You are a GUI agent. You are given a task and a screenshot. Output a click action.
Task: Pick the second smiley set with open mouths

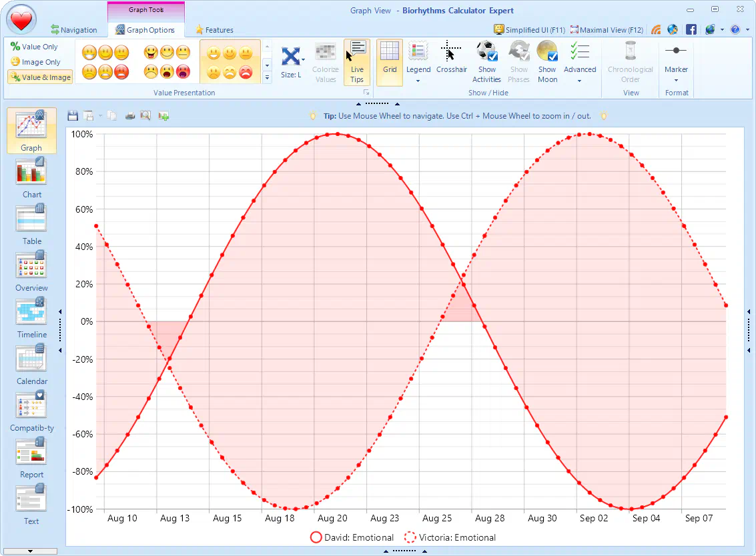coord(167,62)
